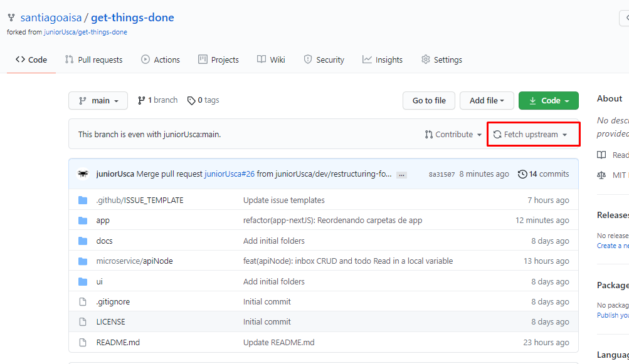Open the app folder
The height and width of the screenshot is (364, 629).
pos(103,221)
